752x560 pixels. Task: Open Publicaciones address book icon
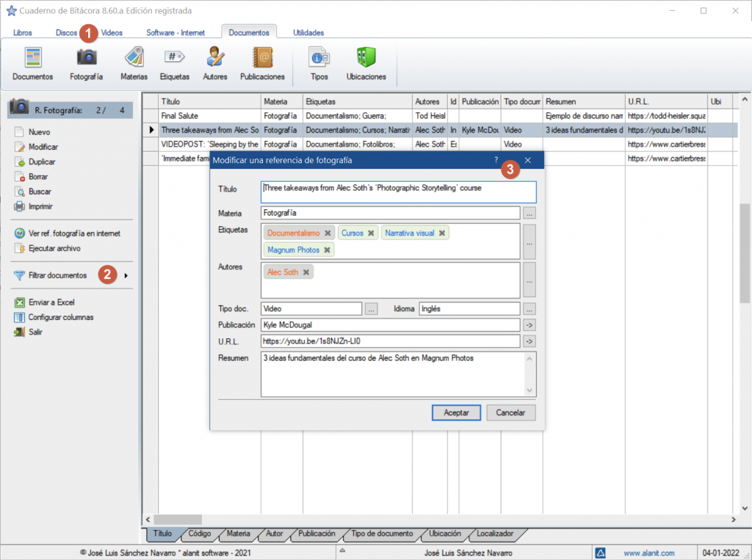pyautogui.click(x=262, y=59)
